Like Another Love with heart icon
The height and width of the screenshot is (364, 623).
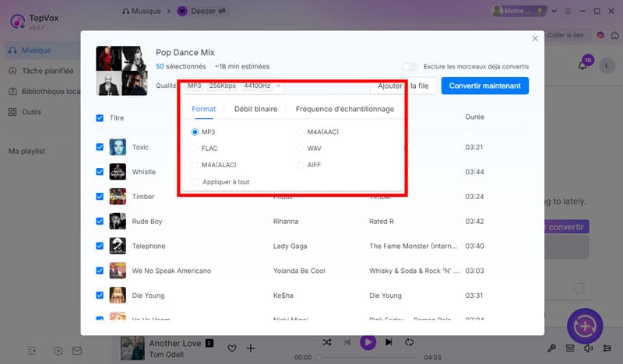tap(232, 348)
